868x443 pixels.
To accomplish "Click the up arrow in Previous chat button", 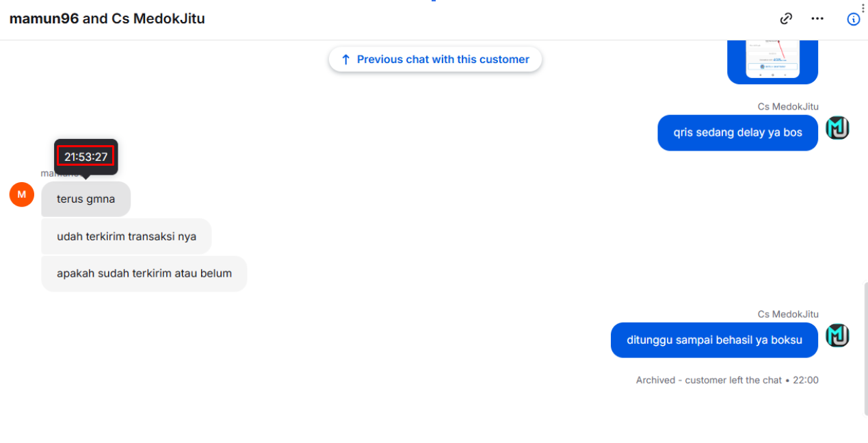I will pos(345,60).
